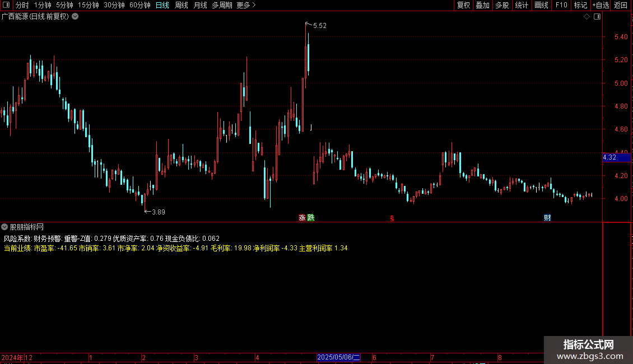633x364 pixels.
Task: Click month 12 on the time axis
Action: pos(29,357)
